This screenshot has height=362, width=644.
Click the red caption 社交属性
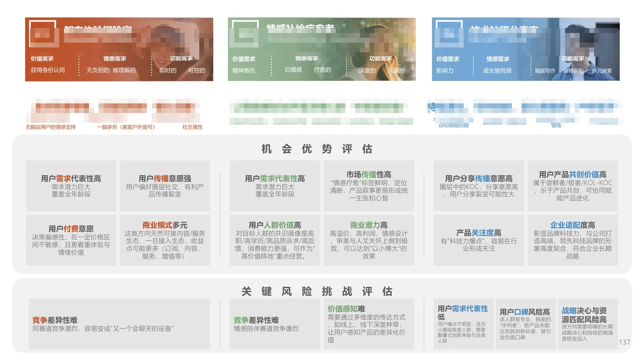point(192,127)
